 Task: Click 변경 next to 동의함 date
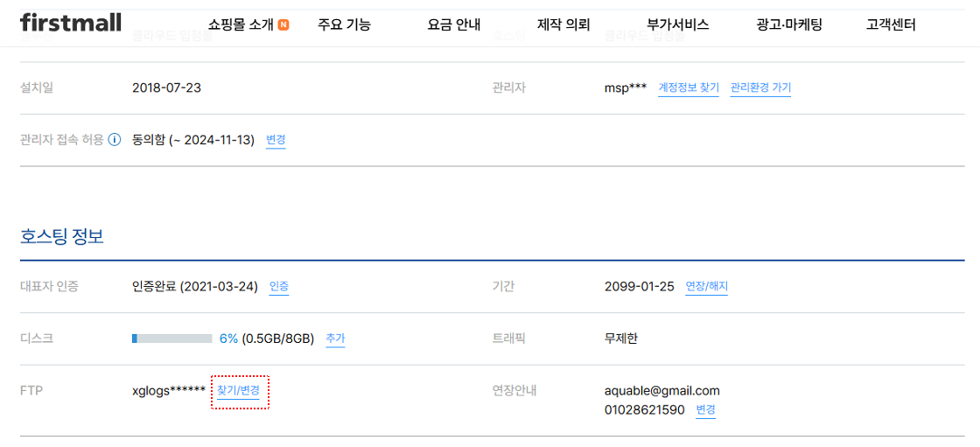[x=276, y=140]
